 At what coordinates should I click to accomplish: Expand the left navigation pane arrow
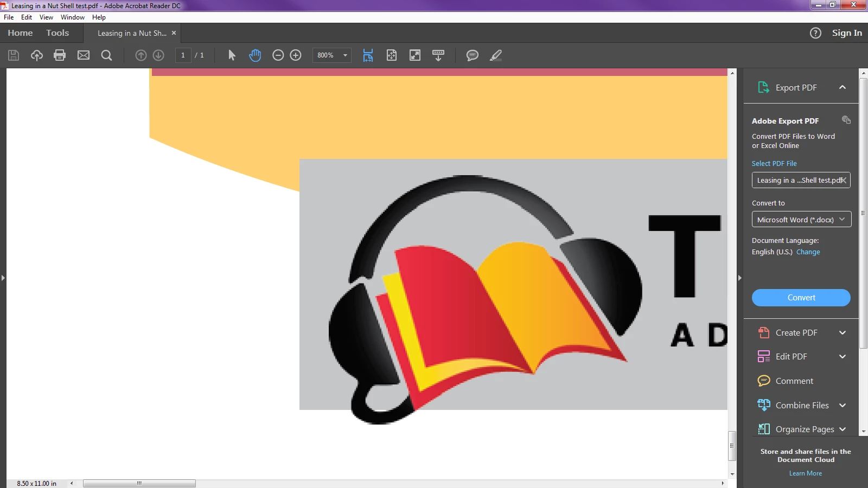coord(3,278)
